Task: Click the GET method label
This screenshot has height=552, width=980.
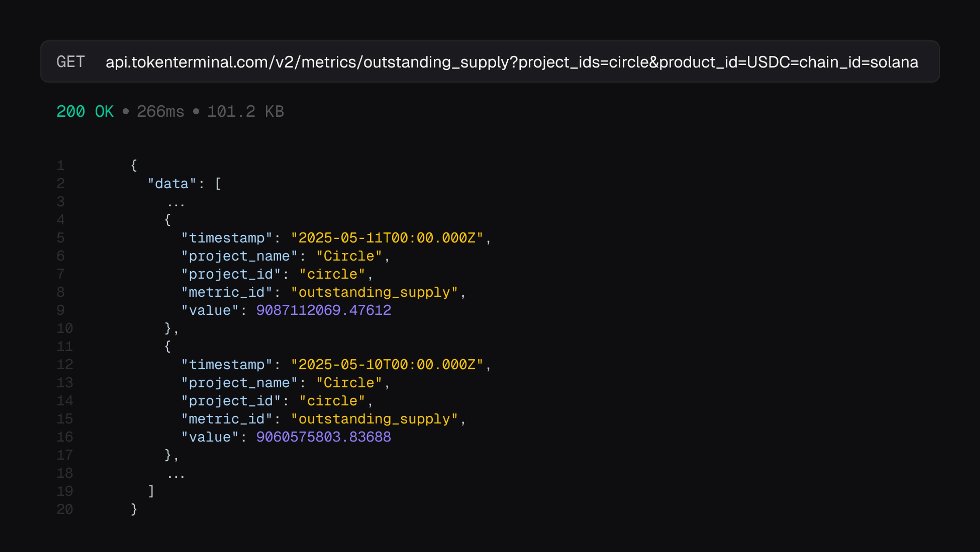Action: 70,62
